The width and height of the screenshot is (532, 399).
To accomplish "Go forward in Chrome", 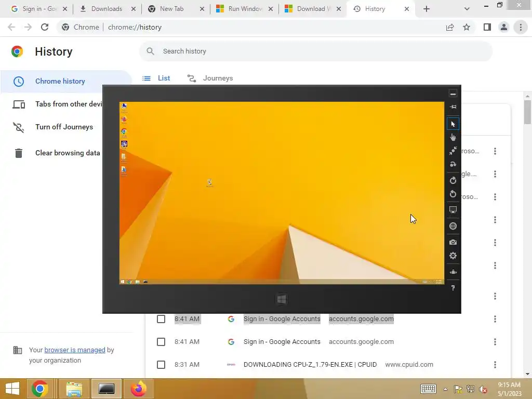I will tap(28, 27).
